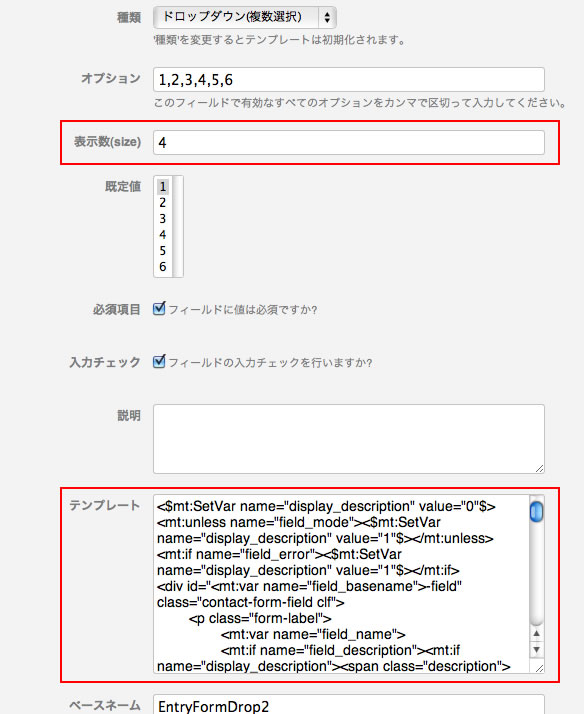584x714 pixels.
Task: Click the オプション input field with 1,2,3,4,5,6
Action: pos(349,80)
